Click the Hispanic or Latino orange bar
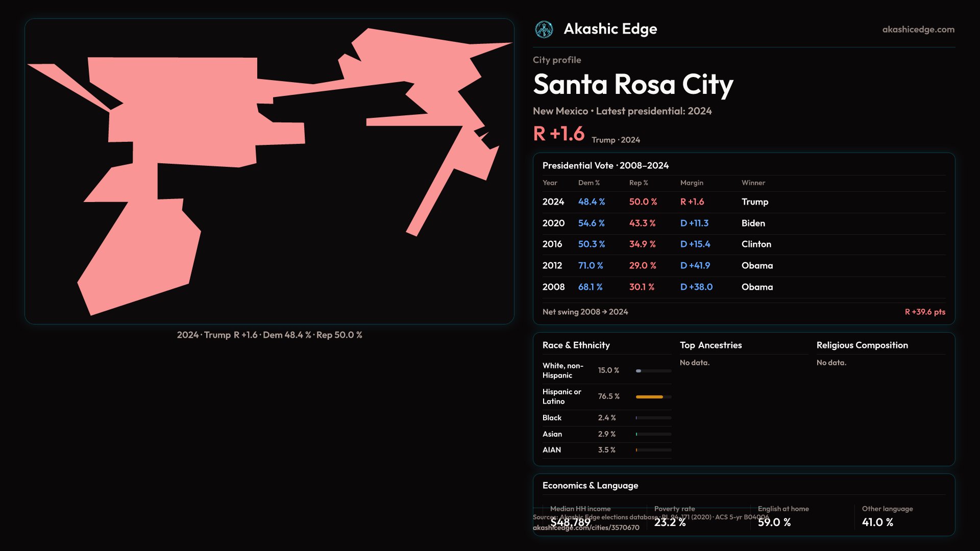Image resolution: width=980 pixels, height=551 pixels. coord(649,397)
